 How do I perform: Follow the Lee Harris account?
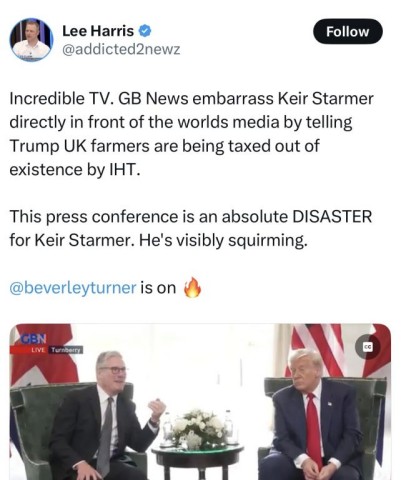click(348, 32)
